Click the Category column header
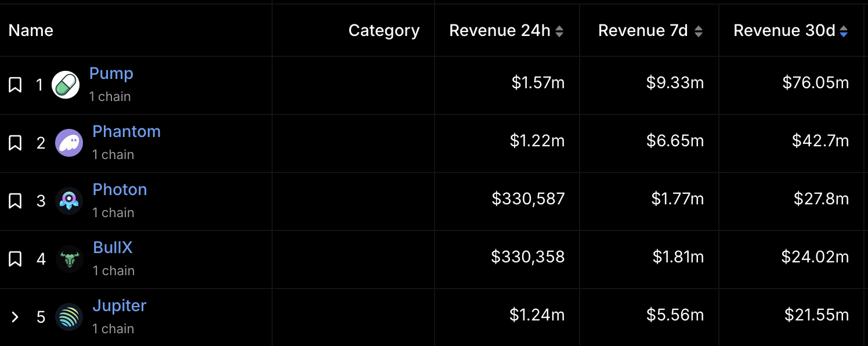Screen dimensions: 868x346 (x=384, y=30)
